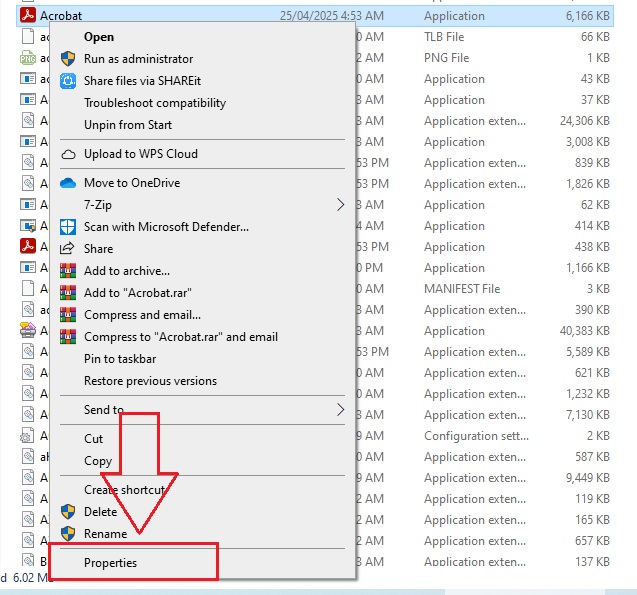637x595 pixels.
Task: Choose Open from the context menu
Action: pyautogui.click(x=99, y=37)
